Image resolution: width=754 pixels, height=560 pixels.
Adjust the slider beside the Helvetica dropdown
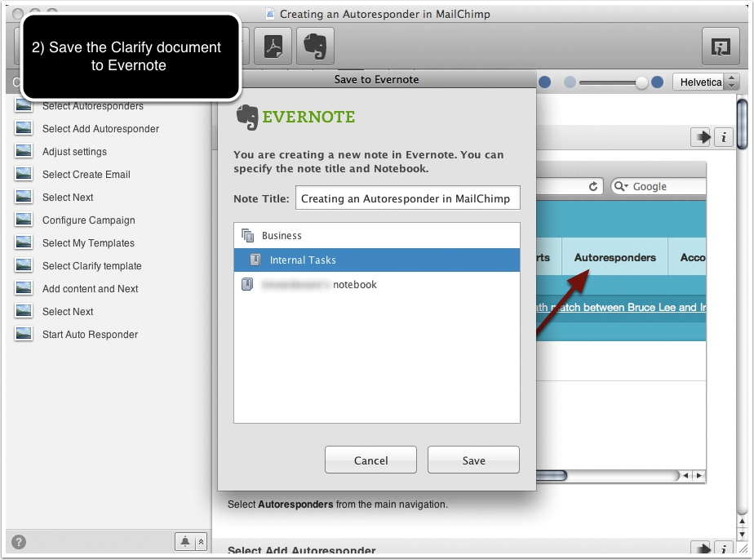pos(614,82)
